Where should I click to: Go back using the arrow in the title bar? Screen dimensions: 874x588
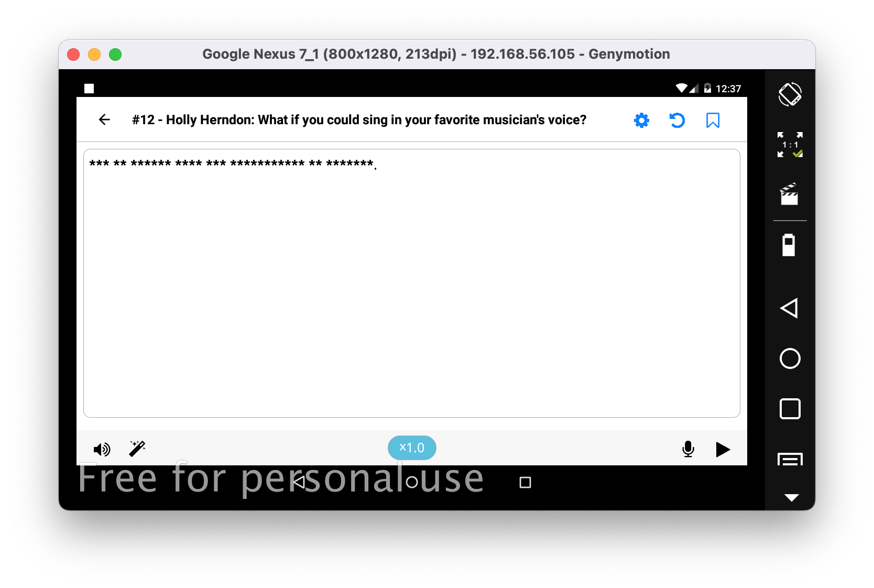[104, 119]
